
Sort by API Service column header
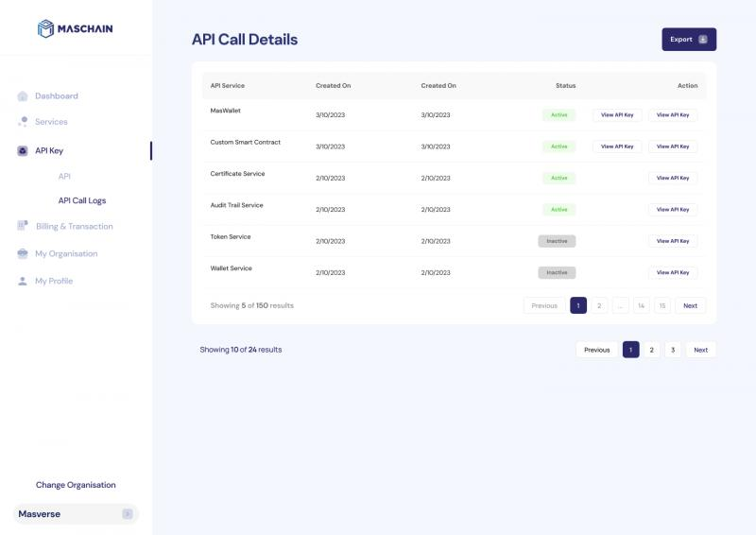(227, 86)
